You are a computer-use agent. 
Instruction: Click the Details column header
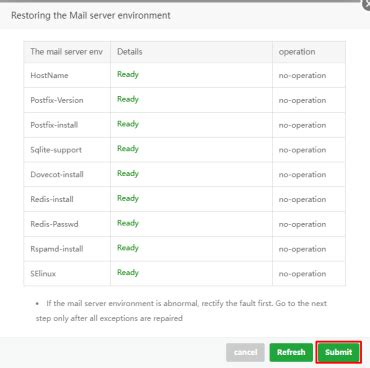click(130, 52)
